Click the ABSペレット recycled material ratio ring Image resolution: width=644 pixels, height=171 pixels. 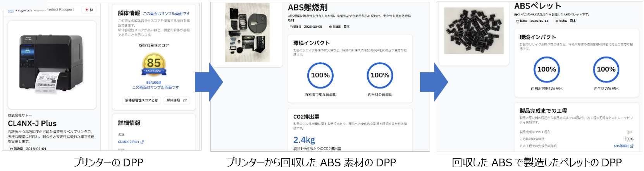click(x=606, y=70)
